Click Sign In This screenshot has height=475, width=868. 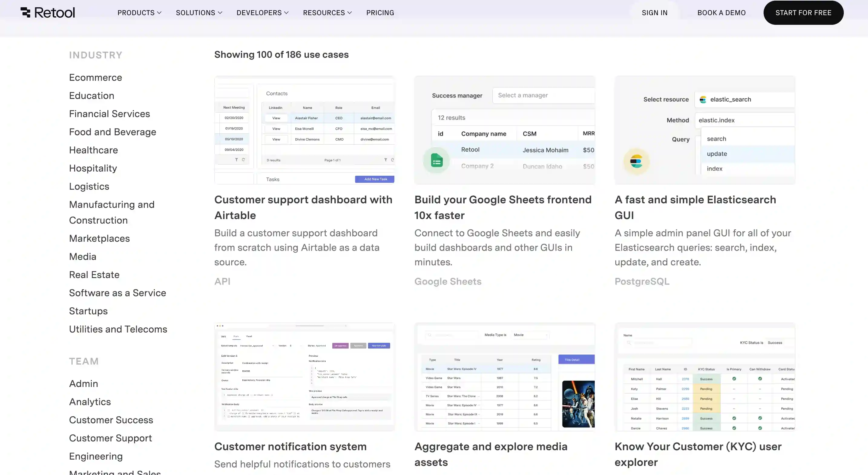click(654, 13)
